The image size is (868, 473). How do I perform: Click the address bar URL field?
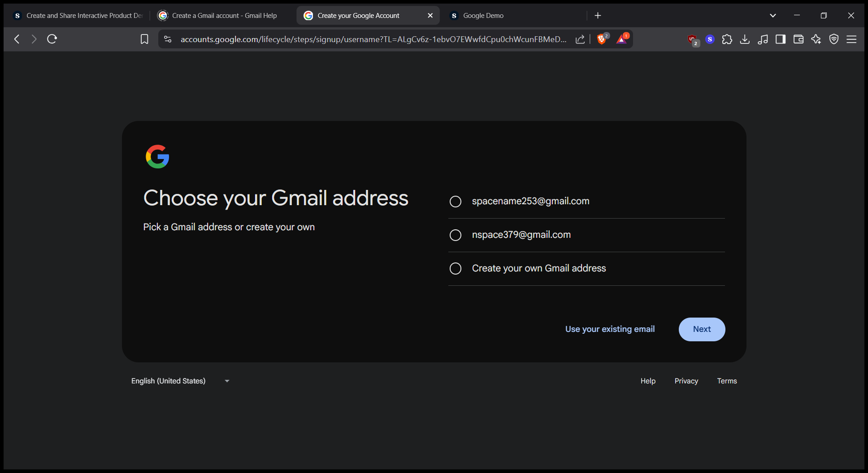click(x=373, y=39)
